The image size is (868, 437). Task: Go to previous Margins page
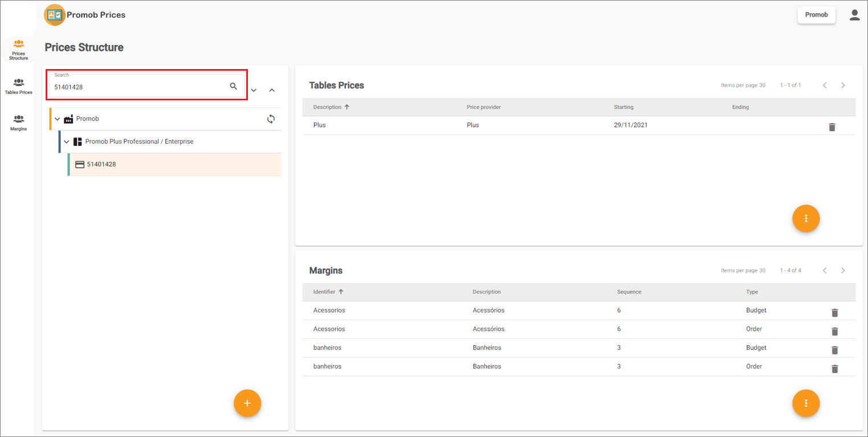click(825, 270)
